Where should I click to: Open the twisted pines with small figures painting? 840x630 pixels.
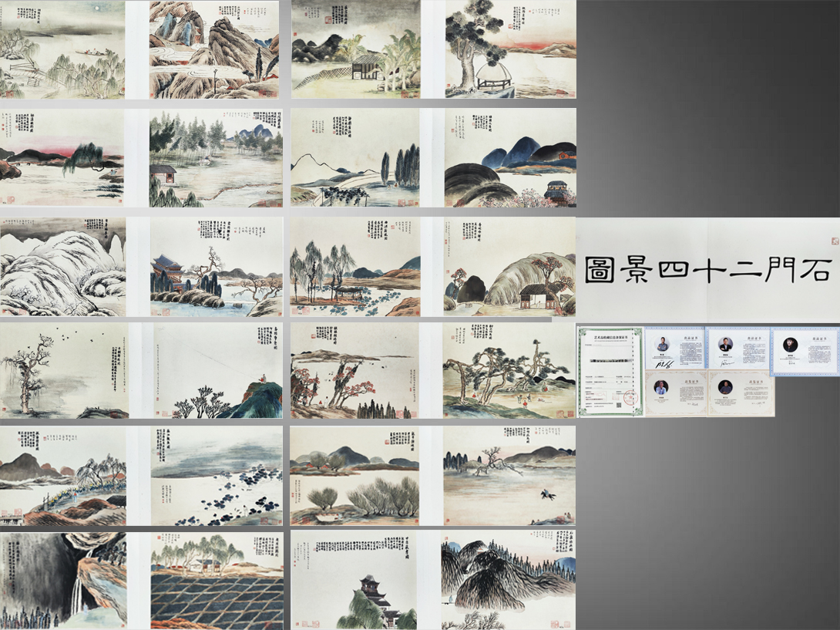509,370
